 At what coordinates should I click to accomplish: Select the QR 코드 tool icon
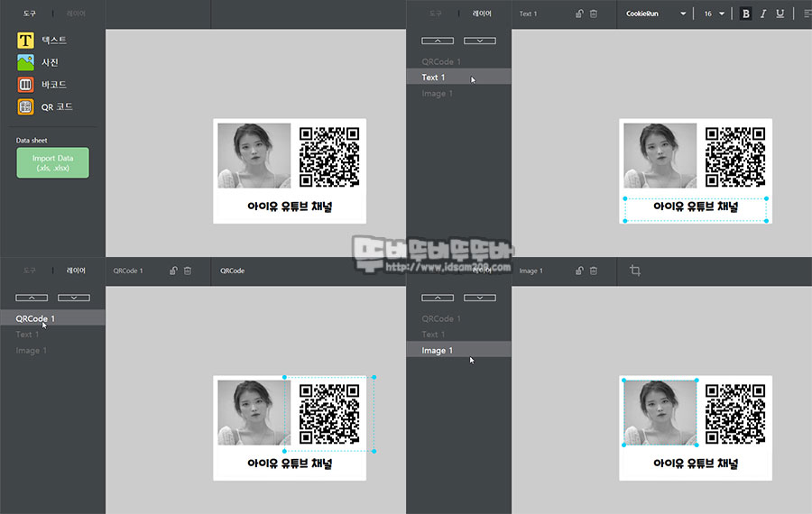[25, 106]
